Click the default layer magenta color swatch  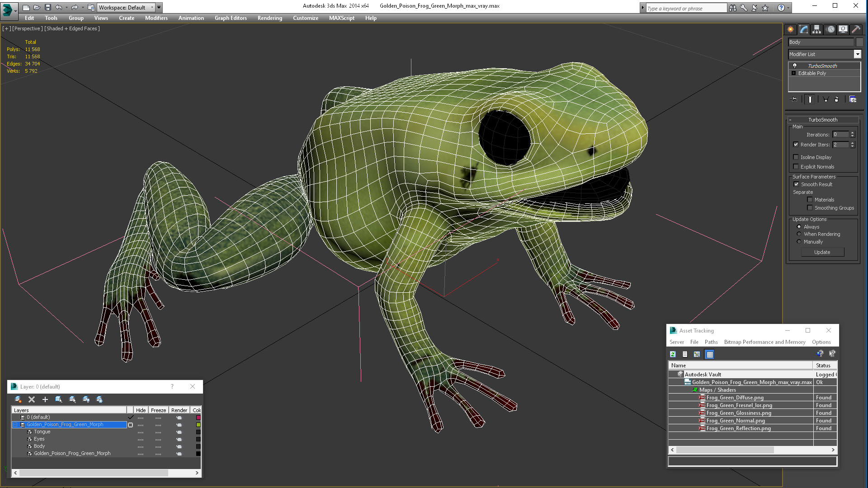[198, 418]
